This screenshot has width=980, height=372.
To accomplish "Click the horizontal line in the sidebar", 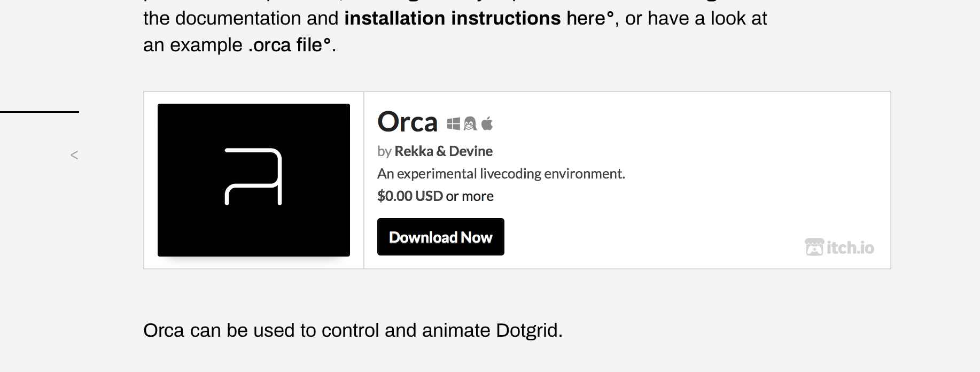I will coord(40,112).
